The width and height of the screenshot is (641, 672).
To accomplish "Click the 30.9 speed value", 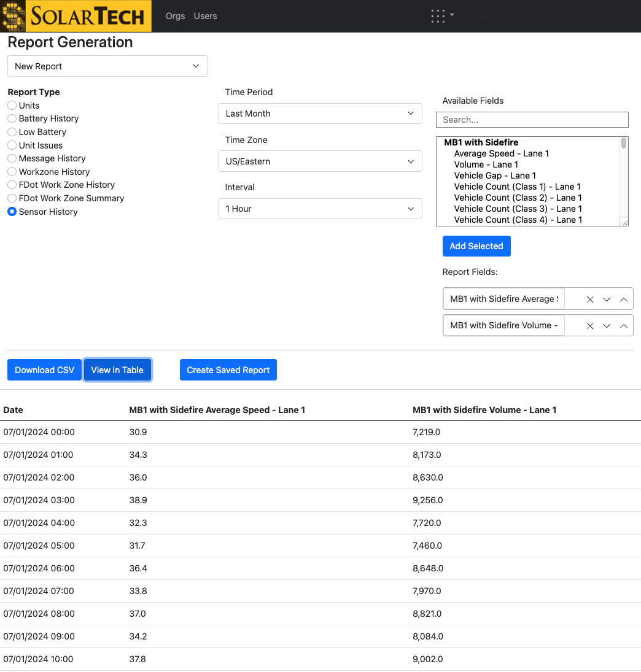I will 138,432.
